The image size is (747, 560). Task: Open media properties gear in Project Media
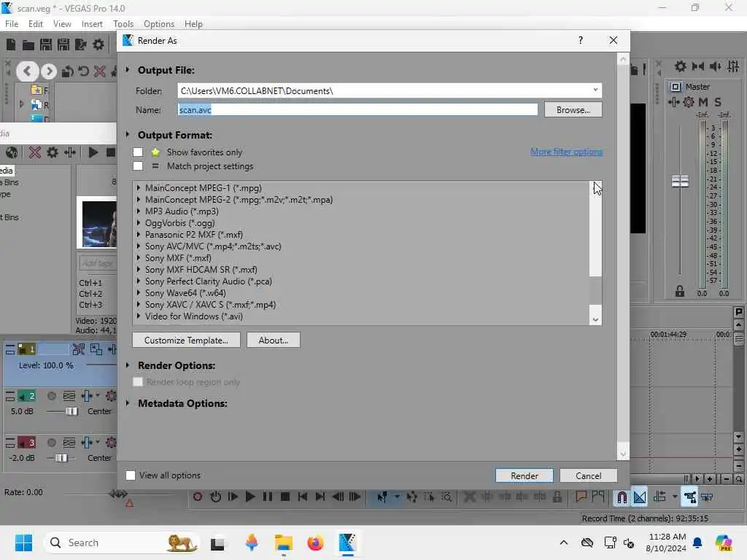point(53,152)
